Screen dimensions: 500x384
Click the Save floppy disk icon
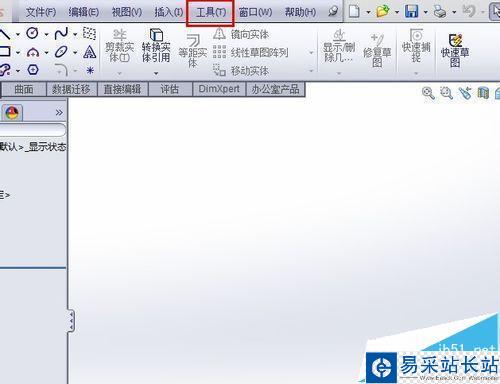click(x=412, y=12)
